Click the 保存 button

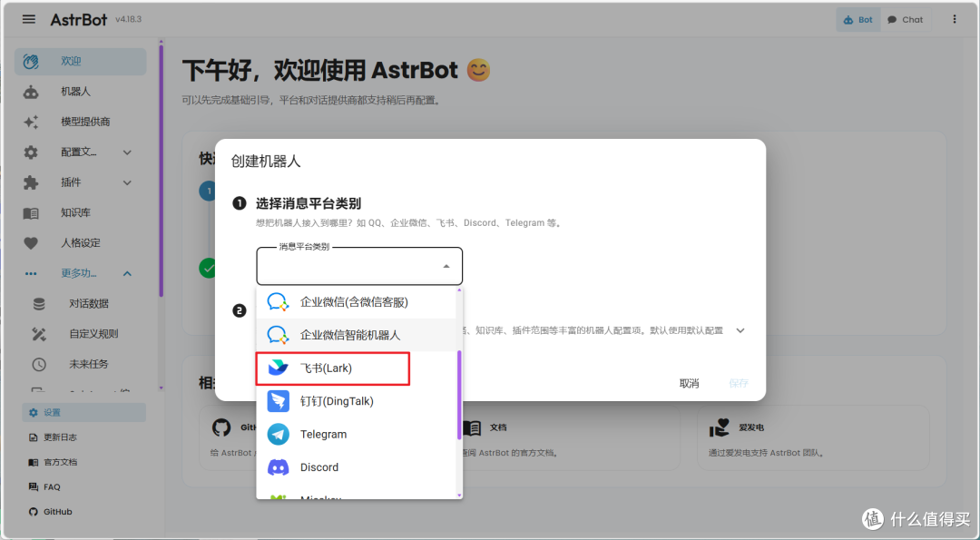pyautogui.click(x=738, y=383)
